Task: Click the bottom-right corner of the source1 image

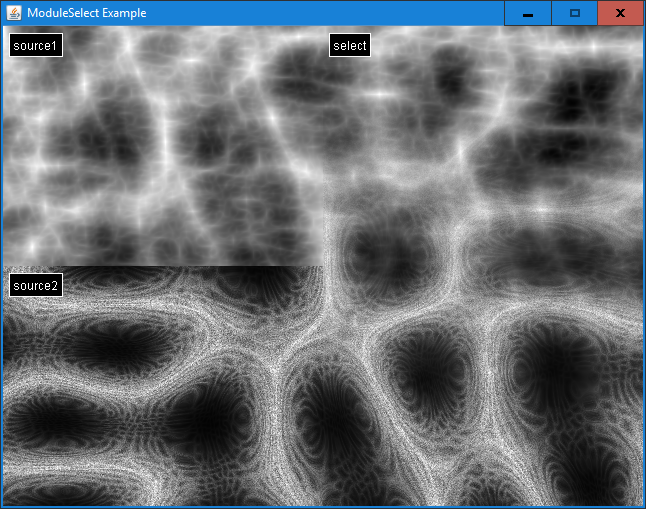Action: 320,264
